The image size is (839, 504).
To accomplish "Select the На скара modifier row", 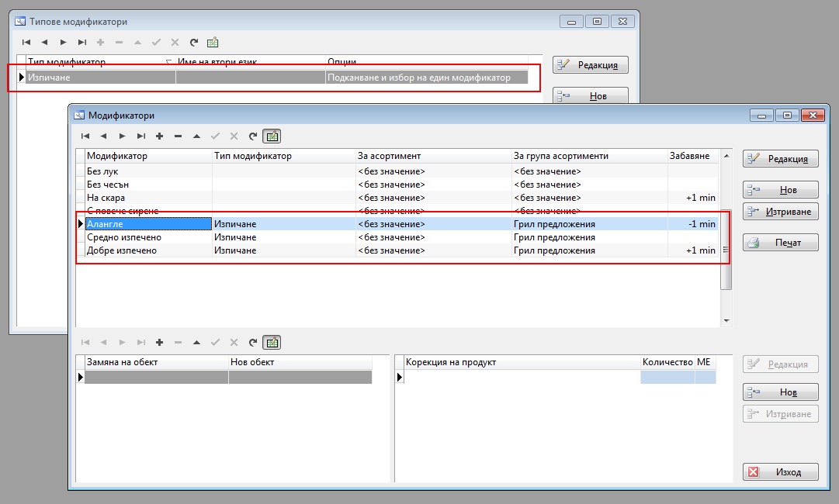I will point(147,198).
